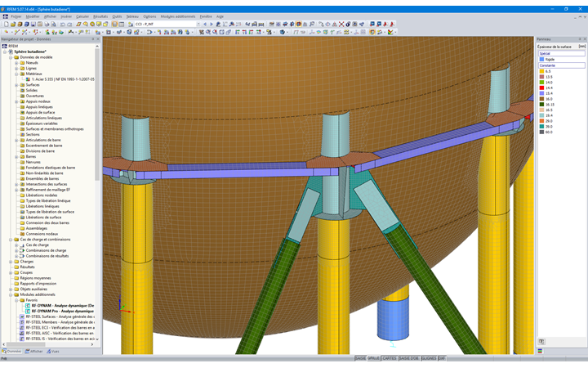Screen dimensions: 588x368
Task: Open the Modules additionnels menu
Action: point(178,16)
